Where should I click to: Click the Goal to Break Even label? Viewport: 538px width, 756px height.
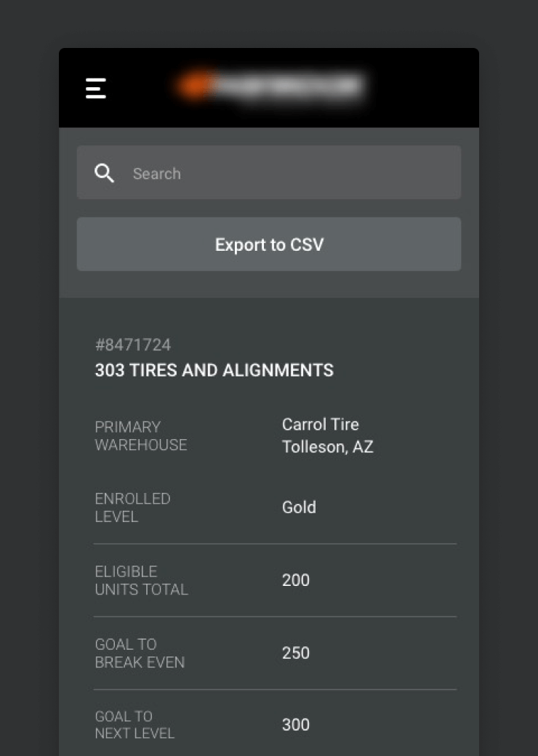[140, 654]
